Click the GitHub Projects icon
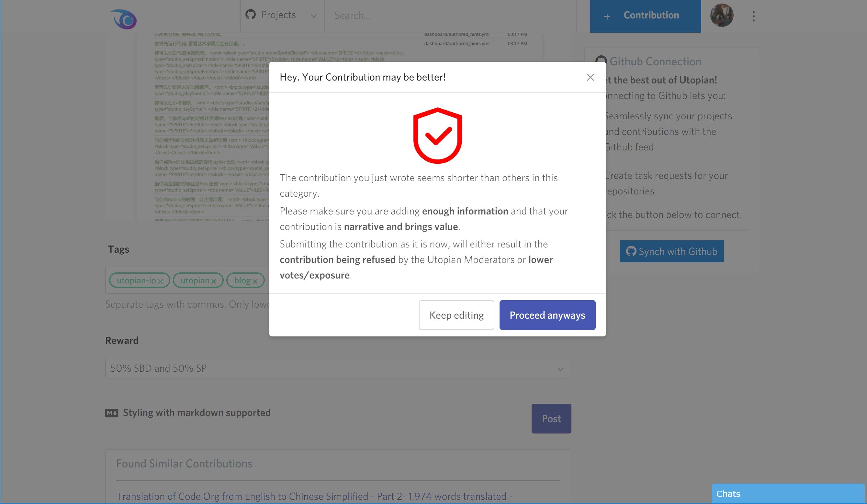The width and height of the screenshot is (867, 504). click(251, 15)
